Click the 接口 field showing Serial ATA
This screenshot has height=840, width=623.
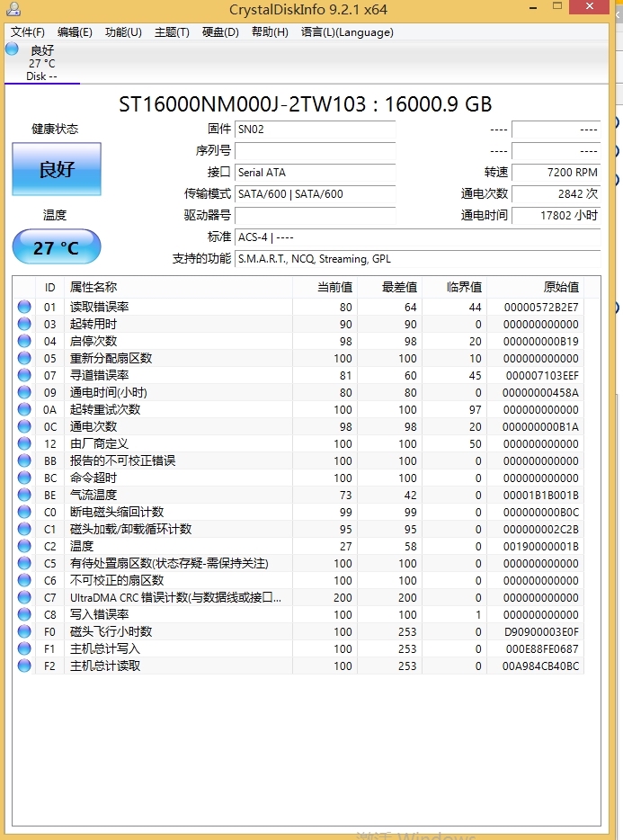click(315, 173)
